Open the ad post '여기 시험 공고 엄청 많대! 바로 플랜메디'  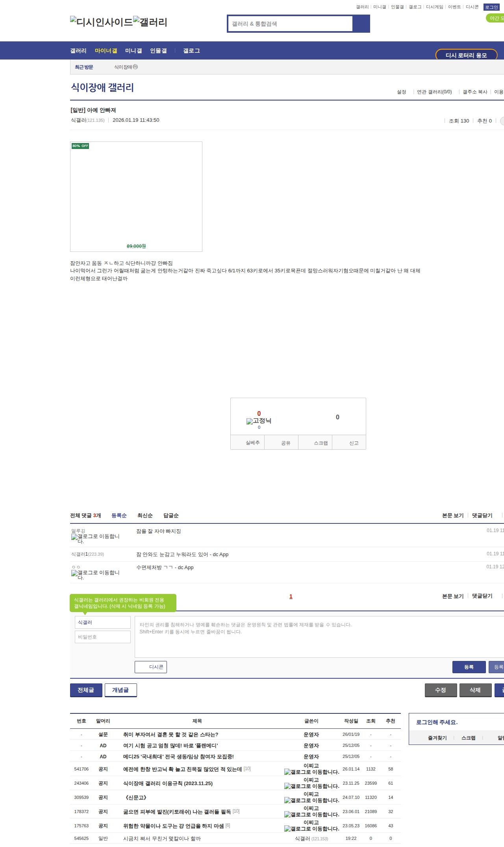tap(170, 745)
